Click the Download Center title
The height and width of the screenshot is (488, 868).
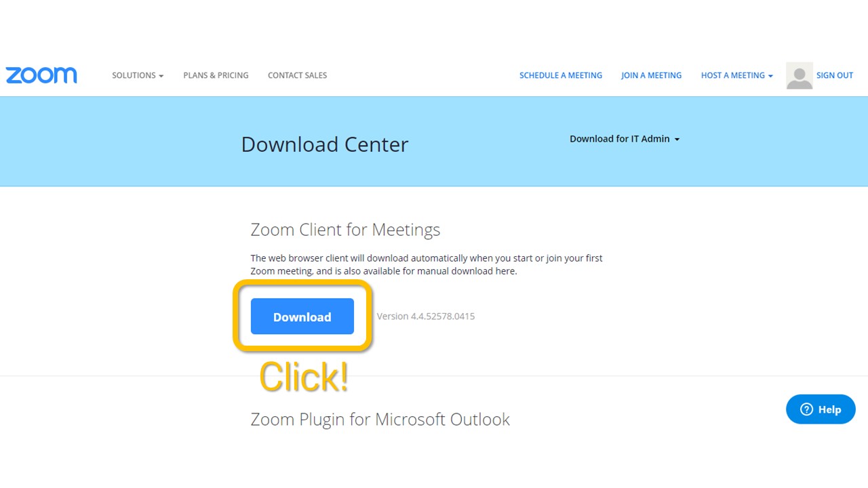[x=325, y=144]
